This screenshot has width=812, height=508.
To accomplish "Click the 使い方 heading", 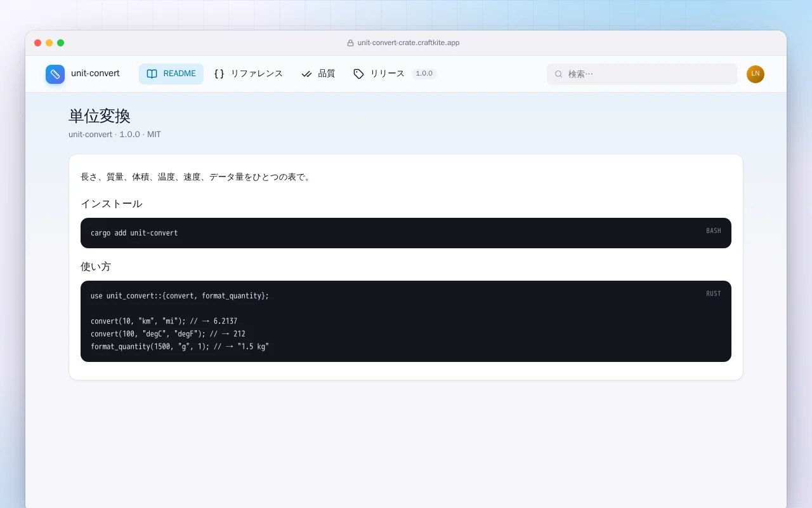I will pyautogui.click(x=96, y=267).
